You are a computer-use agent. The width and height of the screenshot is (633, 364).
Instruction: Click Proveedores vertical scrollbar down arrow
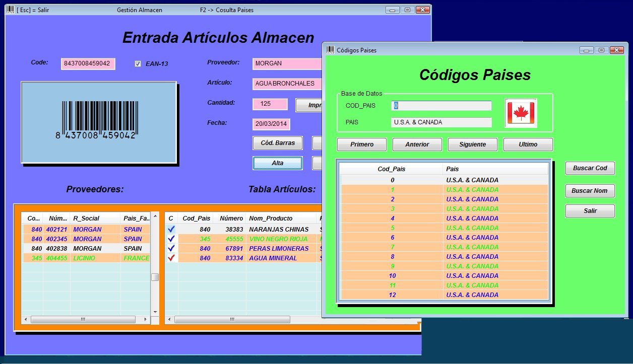click(x=155, y=312)
